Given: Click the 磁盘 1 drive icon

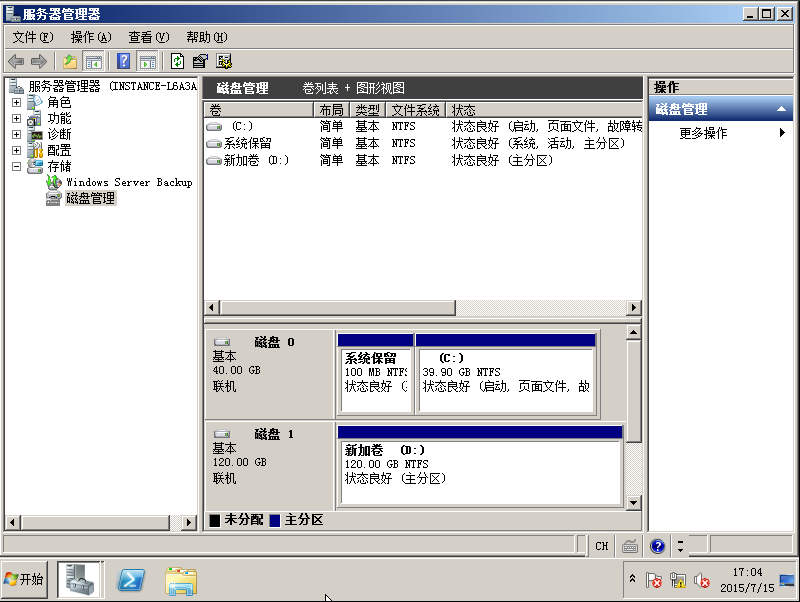Looking at the screenshot, I should (222, 434).
